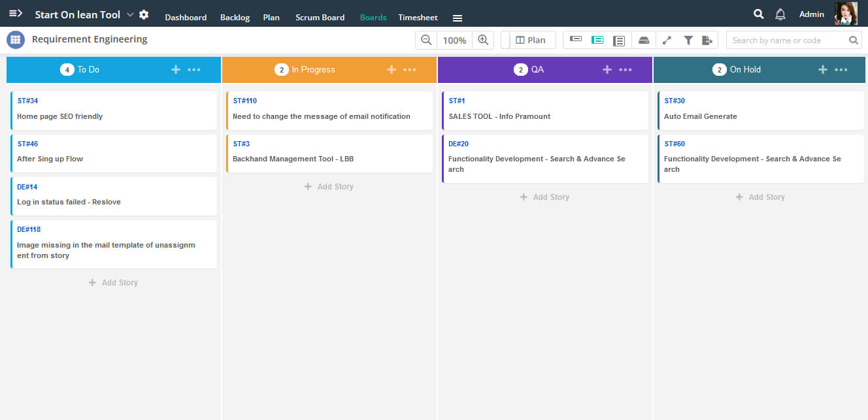Viewport: 868px width, 420px height.
Task: Open On Hold column options menu
Action: tap(841, 69)
